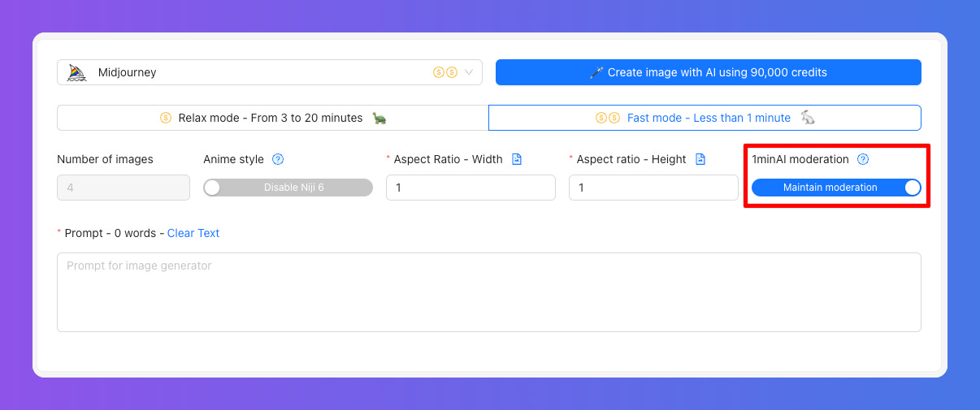
Task: Click single coin icon in Relax mode
Action: tap(166, 118)
